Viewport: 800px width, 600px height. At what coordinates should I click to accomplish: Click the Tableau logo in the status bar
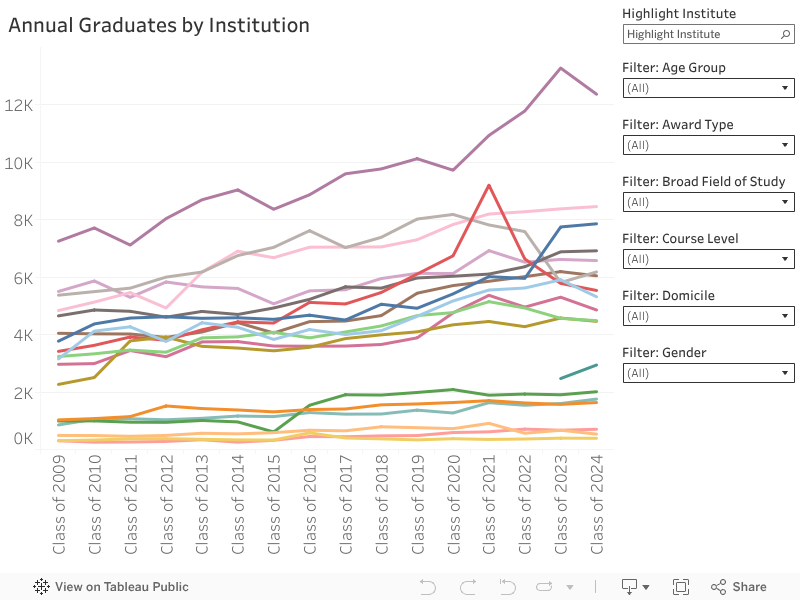pyautogui.click(x=40, y=587)
